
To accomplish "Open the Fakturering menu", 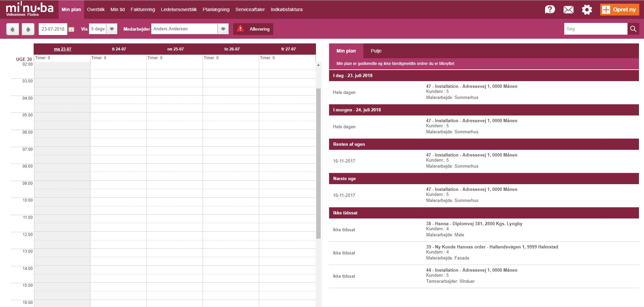I will (143, 9).
